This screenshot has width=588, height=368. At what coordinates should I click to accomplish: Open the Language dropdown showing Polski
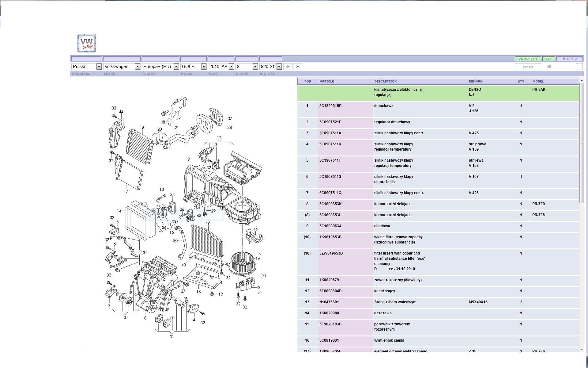(x=87, y=67)
